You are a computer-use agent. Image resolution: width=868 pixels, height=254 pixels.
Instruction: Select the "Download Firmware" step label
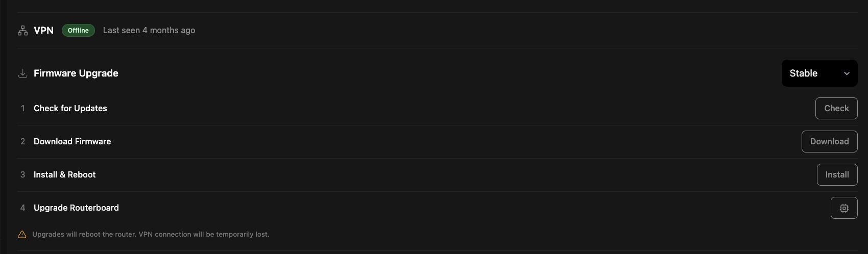pyautogui.click(x=72, y=142)
